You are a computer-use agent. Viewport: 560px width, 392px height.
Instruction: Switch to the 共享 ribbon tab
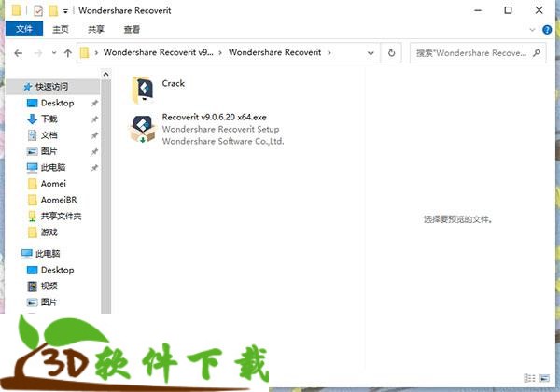coord(96,29)
